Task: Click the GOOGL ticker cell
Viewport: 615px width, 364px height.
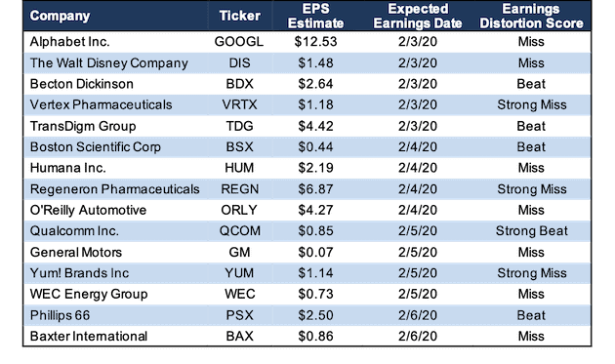Action: (x=239, y=42)
